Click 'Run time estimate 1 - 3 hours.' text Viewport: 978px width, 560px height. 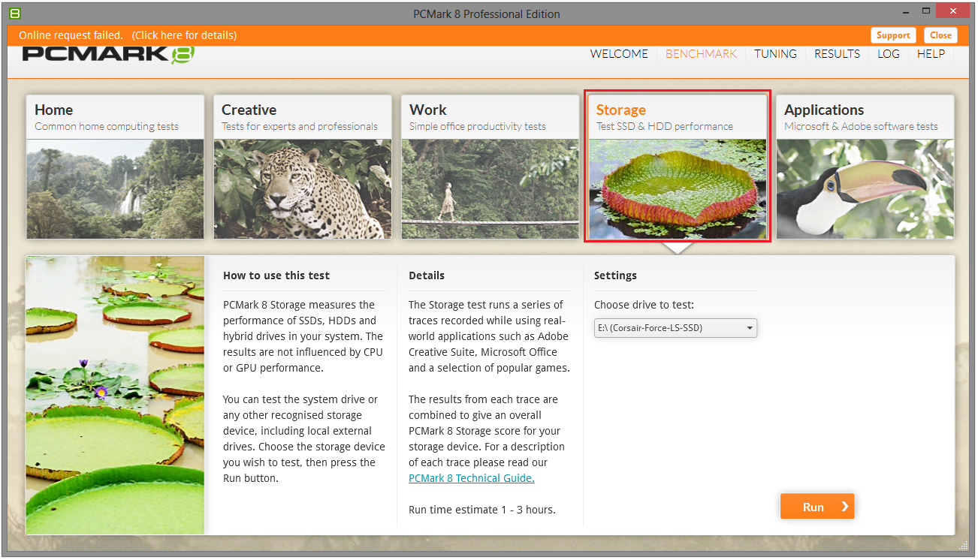coord(482,510)
